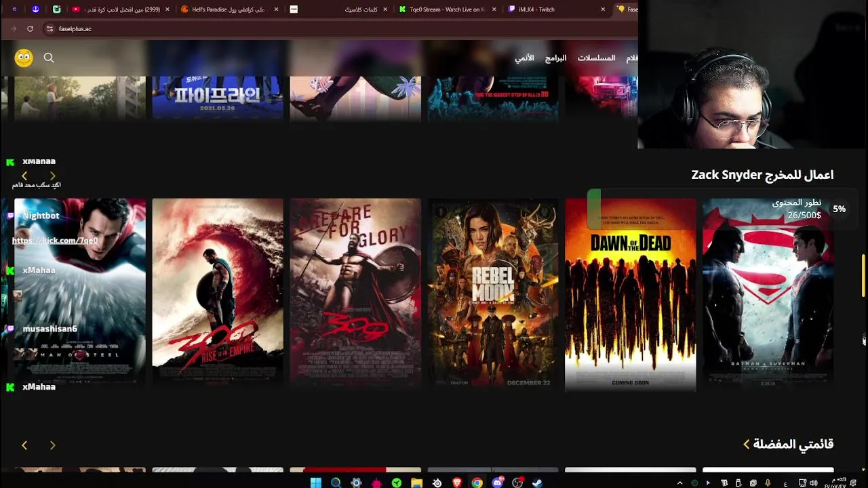The image size is (868, 488).
Task: Reload the page with the refresh icon
Action: (30, 28)
